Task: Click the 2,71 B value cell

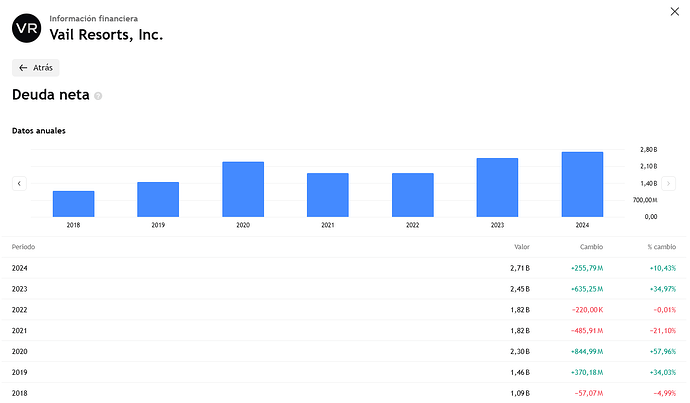Action: pyautogui.click(x=520, y=268)
